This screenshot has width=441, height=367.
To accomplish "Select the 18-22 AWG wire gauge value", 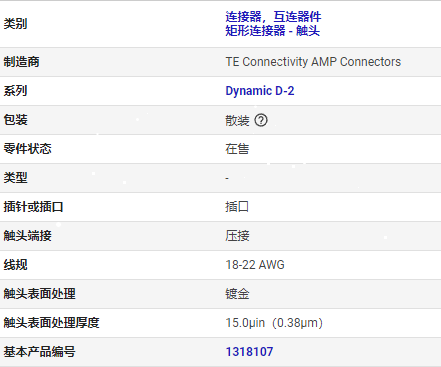I will [x=255, y=265].
